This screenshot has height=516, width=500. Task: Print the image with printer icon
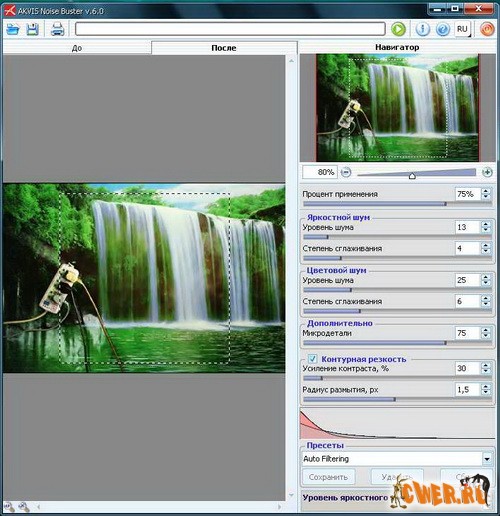[x=58, y=29]
